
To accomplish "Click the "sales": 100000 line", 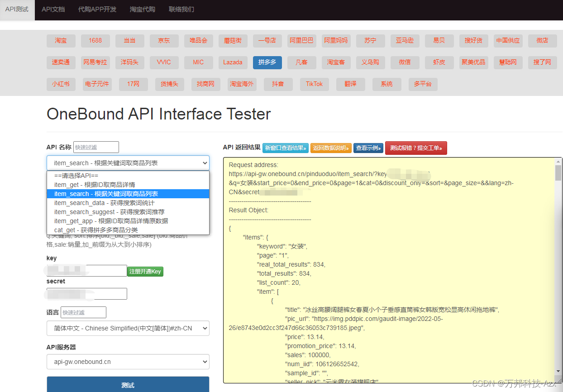I will click(x=307, y=355).
